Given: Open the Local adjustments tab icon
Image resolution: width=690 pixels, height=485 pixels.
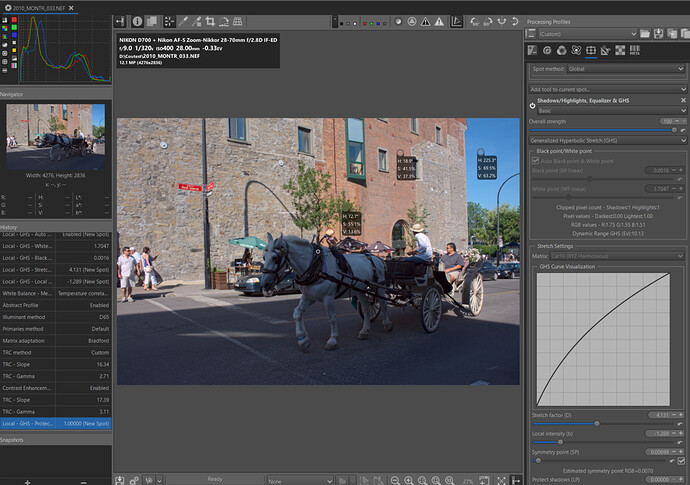Looking at the screenshot, I should point(591,50).
